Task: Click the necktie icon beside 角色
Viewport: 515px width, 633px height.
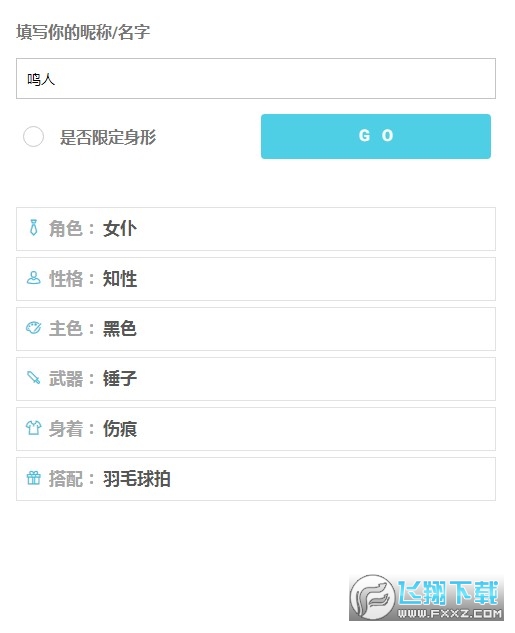Action: [x=33, y=228]
